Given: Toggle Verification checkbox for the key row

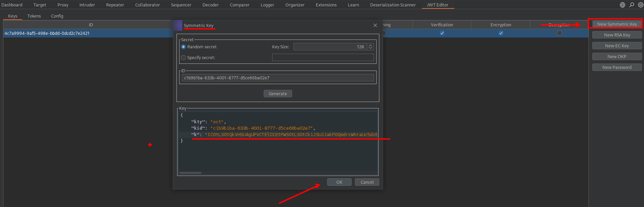Looking at the screenshot, I should (x=442, y=33).
